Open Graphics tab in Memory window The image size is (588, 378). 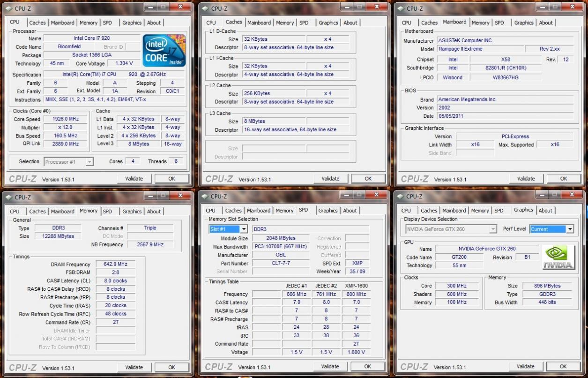point(132,212)
